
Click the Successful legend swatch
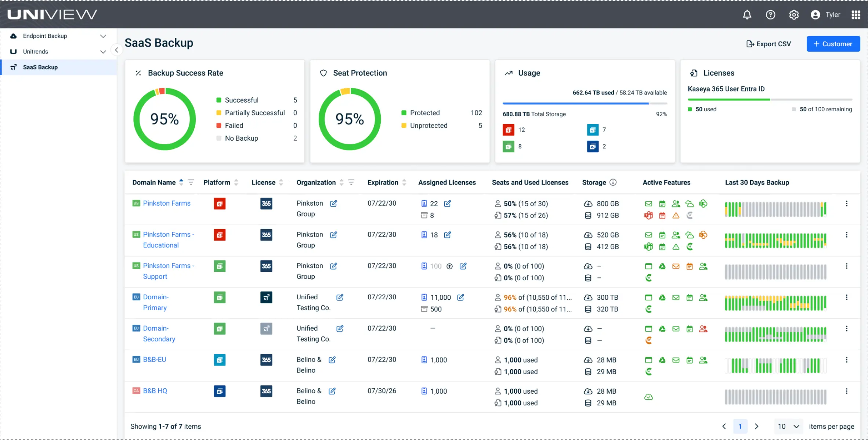pos(219,100)
